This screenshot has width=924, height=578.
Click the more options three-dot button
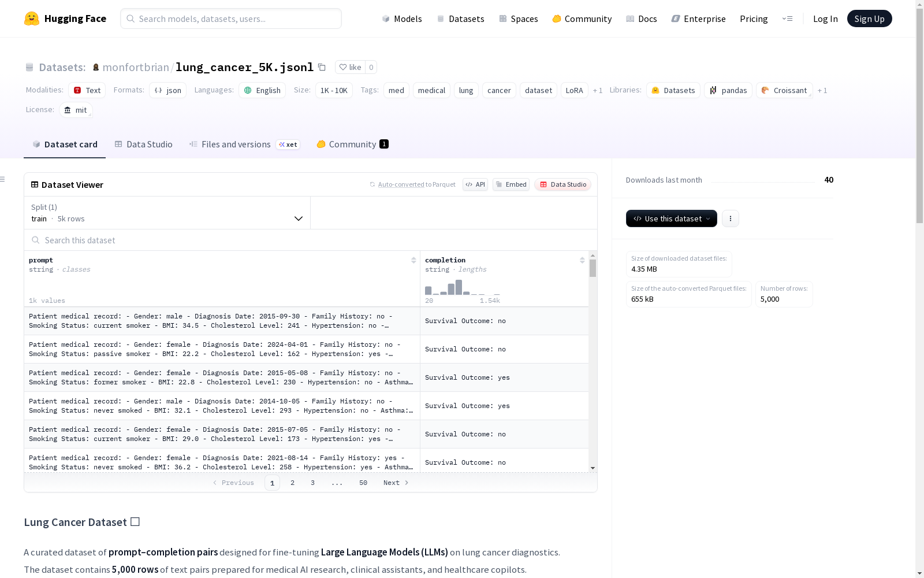(x=731, y=218)
